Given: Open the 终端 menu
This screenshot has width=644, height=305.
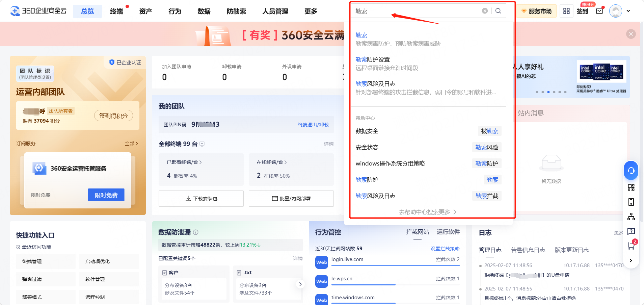Looking at the screenshot, I should pos(116,11).
